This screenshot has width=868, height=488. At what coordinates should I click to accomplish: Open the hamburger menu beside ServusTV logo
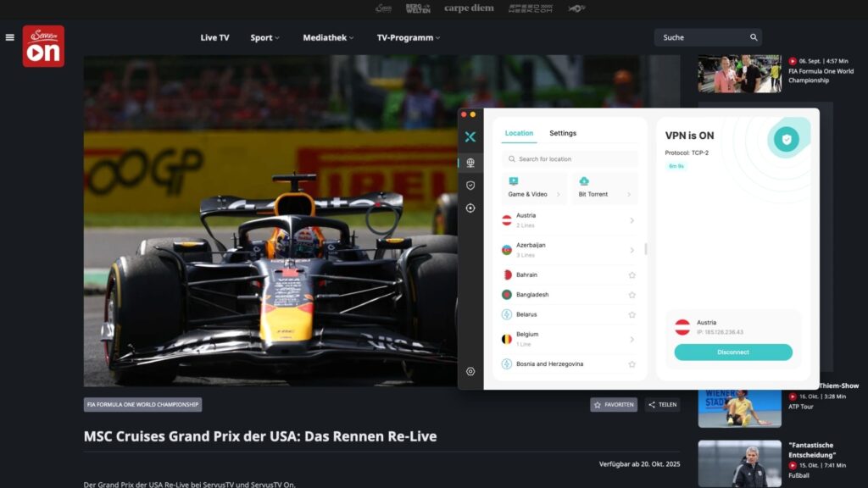[x=9, y=37]
